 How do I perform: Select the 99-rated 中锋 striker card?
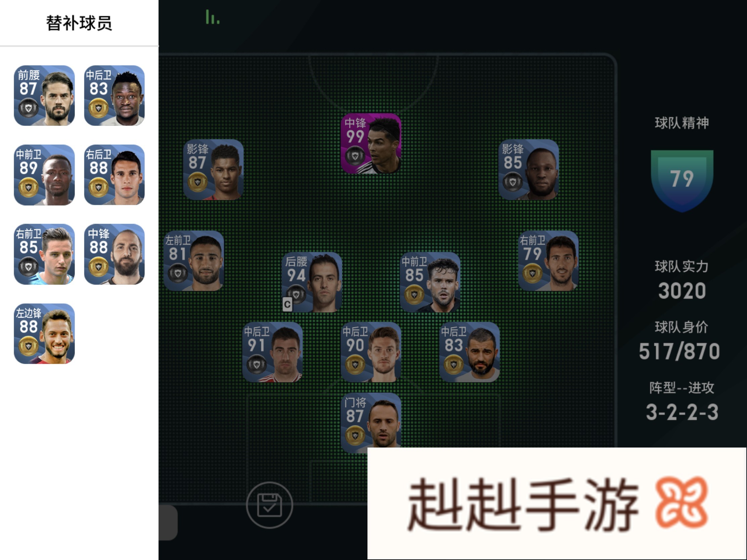tap(371, 144)
